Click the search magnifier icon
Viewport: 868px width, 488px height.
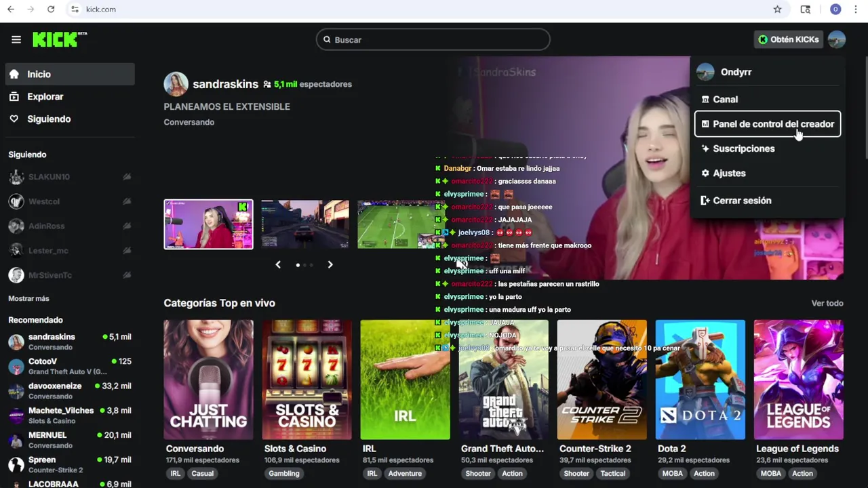click(x=327, y=40)
